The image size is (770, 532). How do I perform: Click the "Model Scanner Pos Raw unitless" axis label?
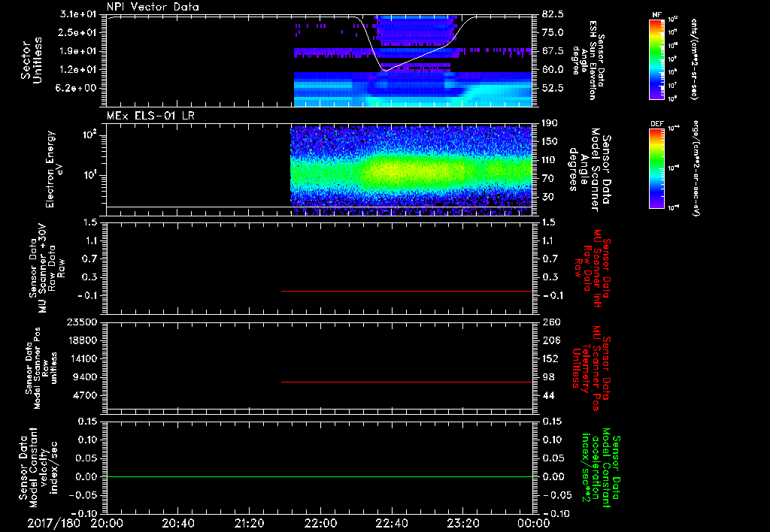[41, 368]
